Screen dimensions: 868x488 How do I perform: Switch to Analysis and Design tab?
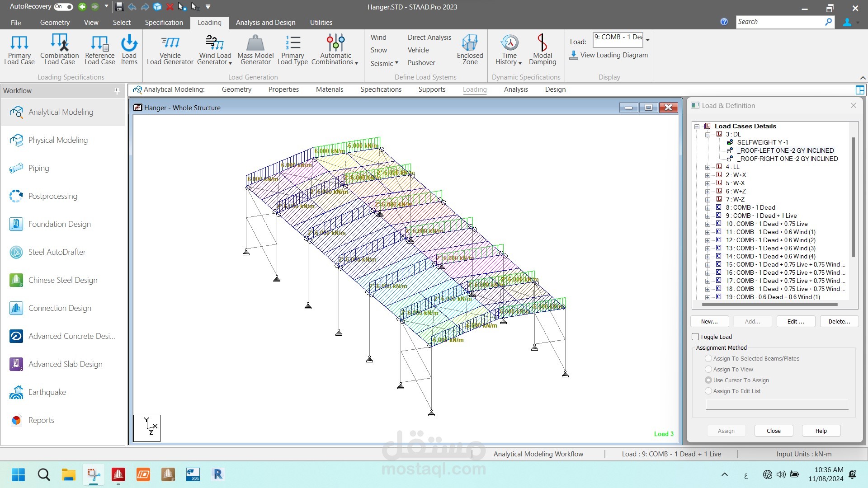265,22
